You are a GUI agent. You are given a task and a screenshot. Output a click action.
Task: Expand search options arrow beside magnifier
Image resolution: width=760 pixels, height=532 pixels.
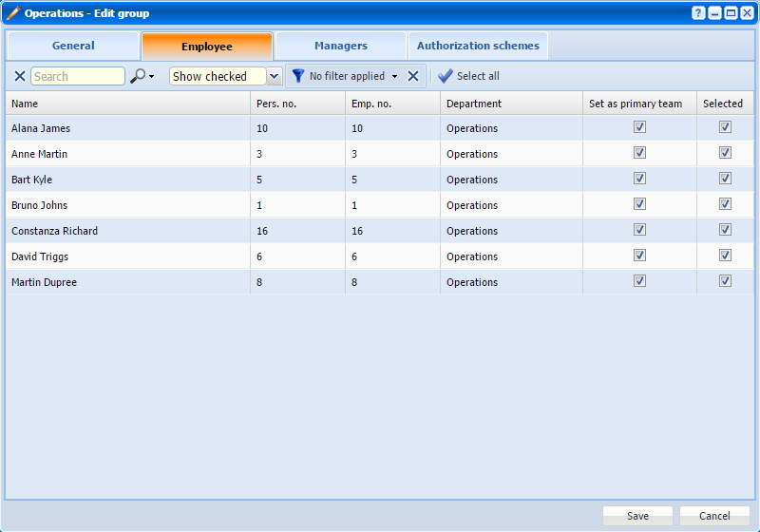point(151,77)
